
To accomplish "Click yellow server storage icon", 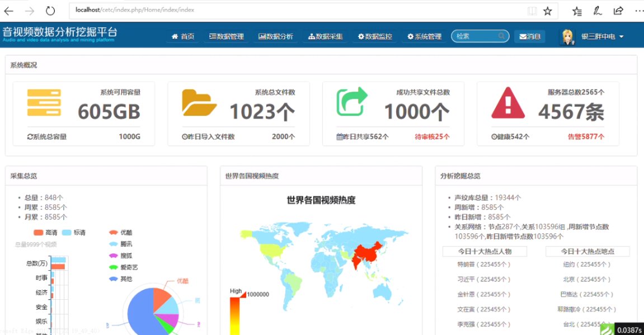I will (44, 103).
